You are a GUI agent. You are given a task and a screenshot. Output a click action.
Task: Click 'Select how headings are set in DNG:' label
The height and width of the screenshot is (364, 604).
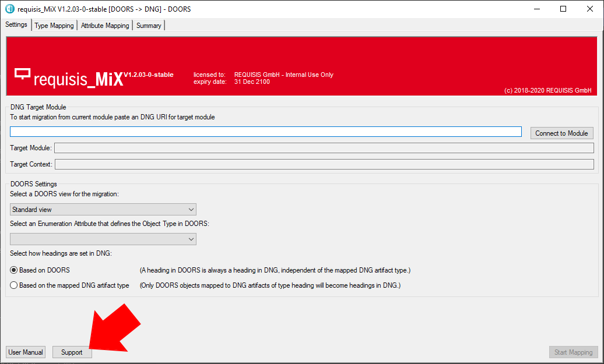coord(61,253)
